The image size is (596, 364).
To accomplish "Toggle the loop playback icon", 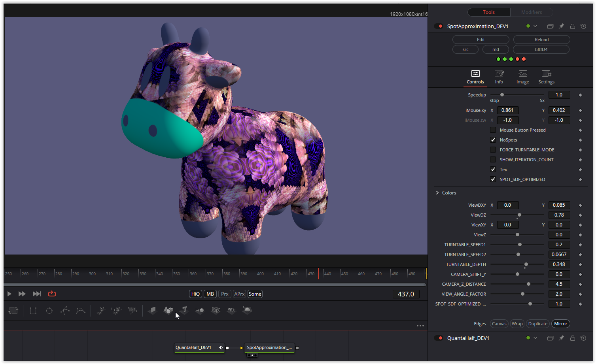I will pyautogui.click(x=52, y=294).
